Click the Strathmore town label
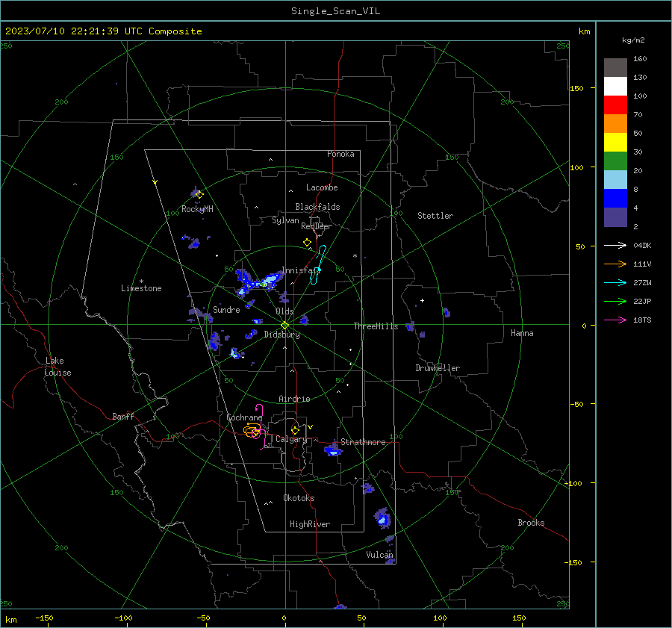 click(x=363, y=442)
